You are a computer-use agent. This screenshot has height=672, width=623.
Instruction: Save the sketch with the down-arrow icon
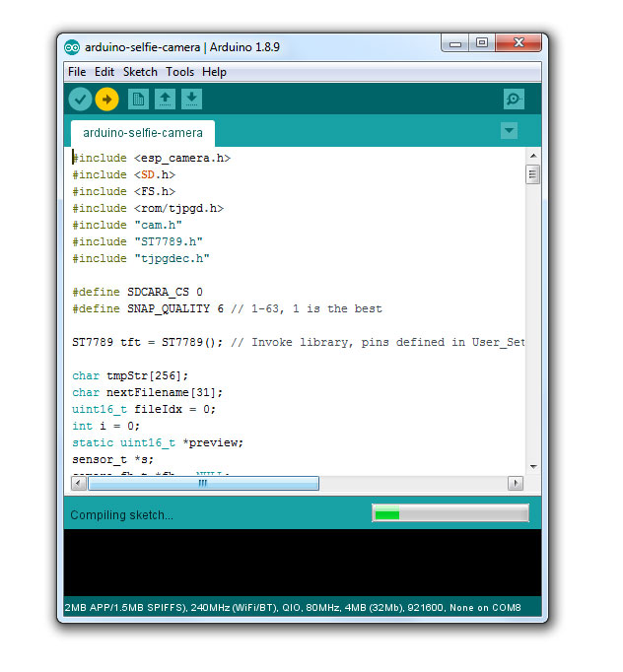point(191,100)
